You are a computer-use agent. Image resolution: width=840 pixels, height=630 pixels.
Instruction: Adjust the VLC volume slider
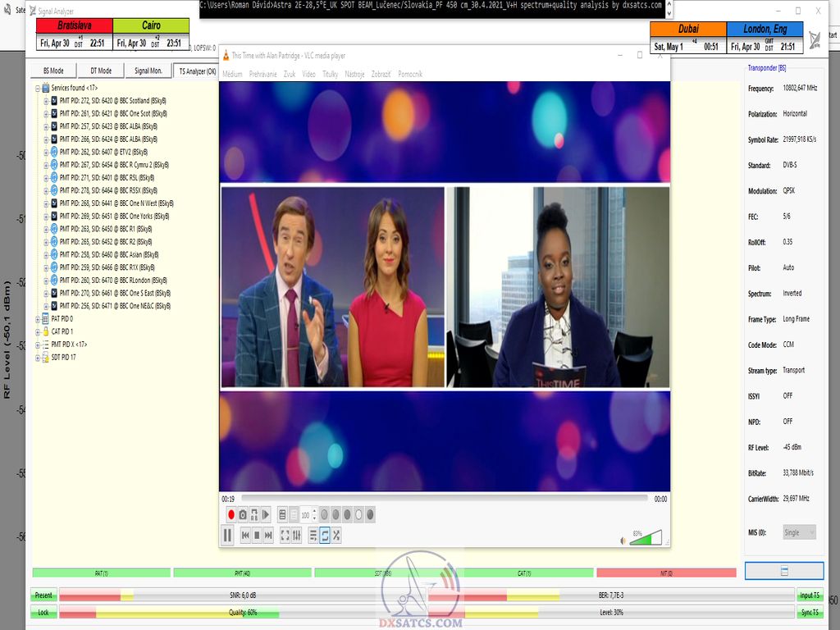(646, 538)
